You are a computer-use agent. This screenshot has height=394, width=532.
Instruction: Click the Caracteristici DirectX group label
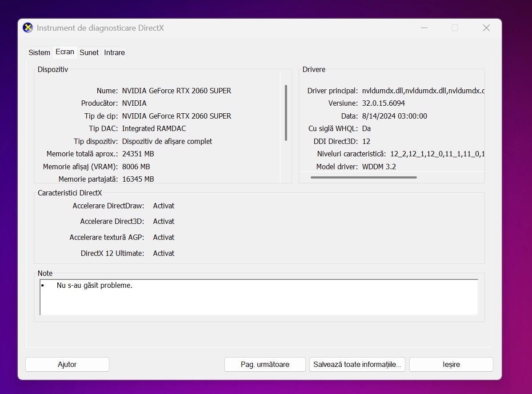(70, 193)
